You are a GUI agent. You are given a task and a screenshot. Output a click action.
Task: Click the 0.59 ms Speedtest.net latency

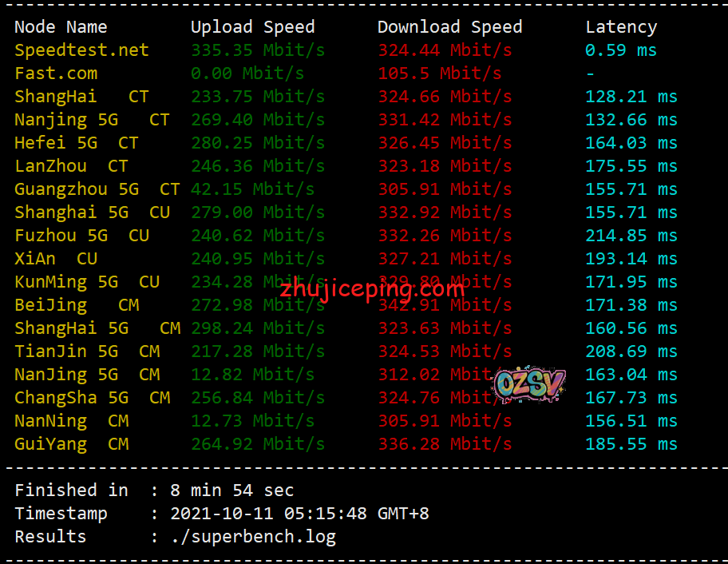click(x=620, y=50)
